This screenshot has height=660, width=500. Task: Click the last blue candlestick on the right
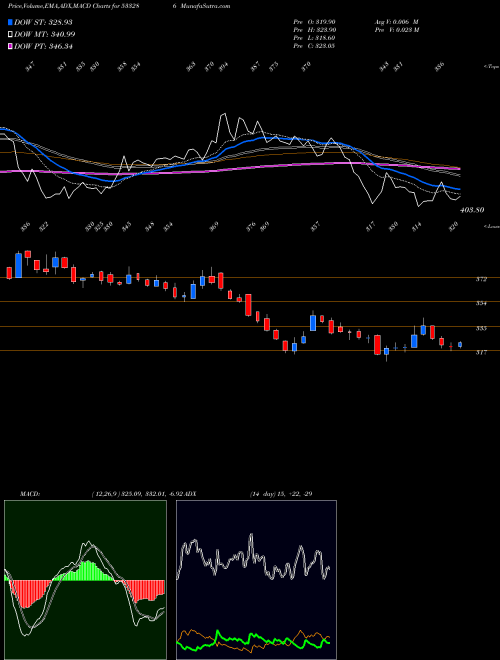pos(460,345)
